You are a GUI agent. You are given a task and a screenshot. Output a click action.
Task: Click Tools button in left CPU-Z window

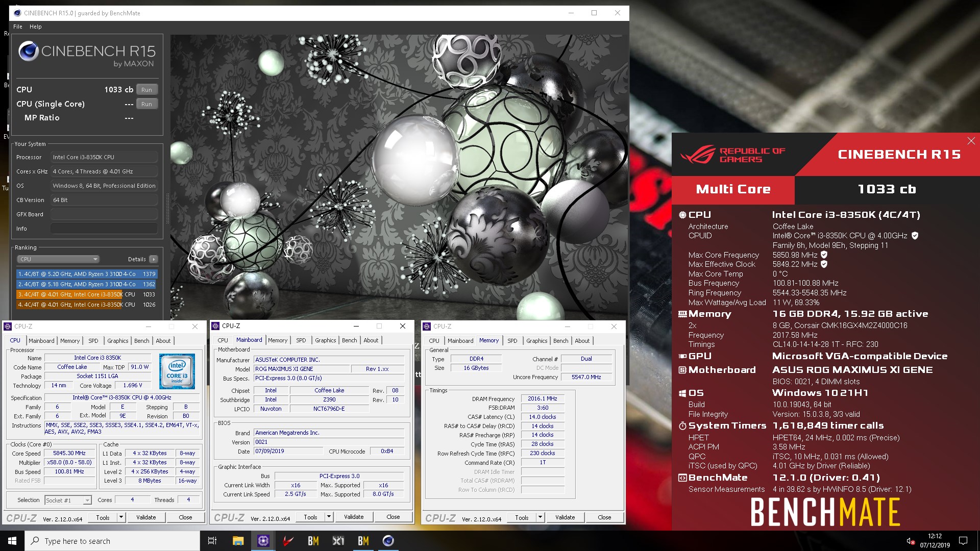tap(103, 517)
